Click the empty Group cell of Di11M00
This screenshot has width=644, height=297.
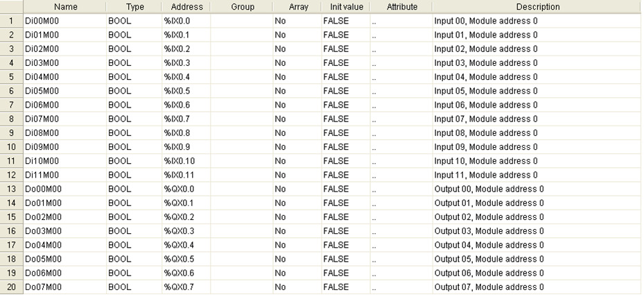click(242, 176)
